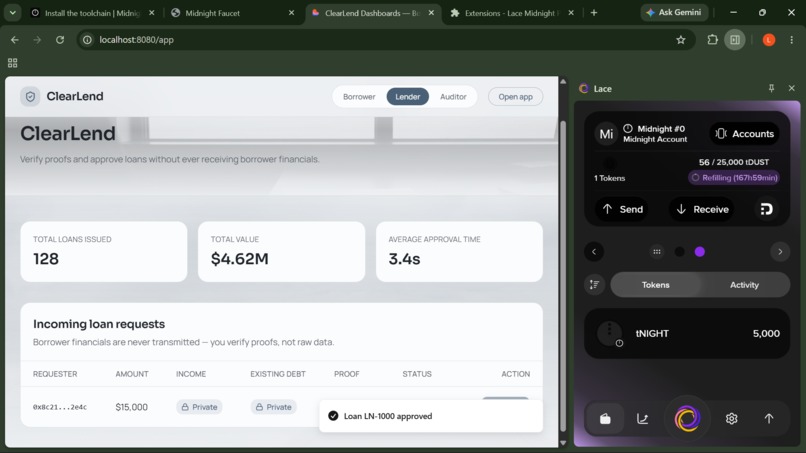
Task: Switch to Midnight Faucet tab
Action: click(213, 13)
